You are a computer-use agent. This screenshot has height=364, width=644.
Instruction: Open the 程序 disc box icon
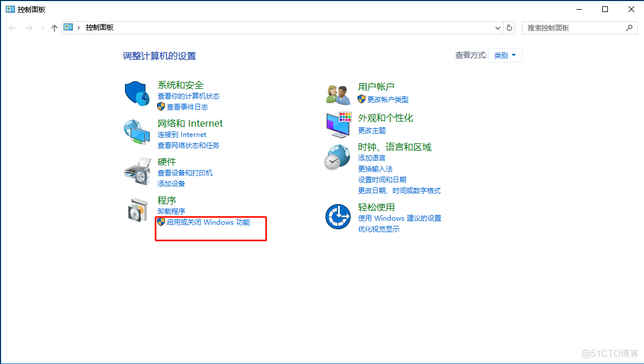coord(138,210)
